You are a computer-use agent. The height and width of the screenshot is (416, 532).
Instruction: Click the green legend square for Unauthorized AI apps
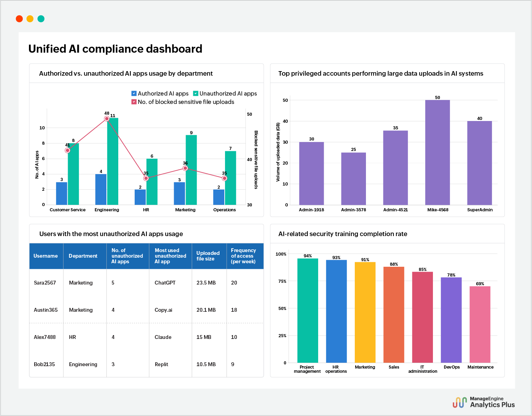tap(195, 93)
